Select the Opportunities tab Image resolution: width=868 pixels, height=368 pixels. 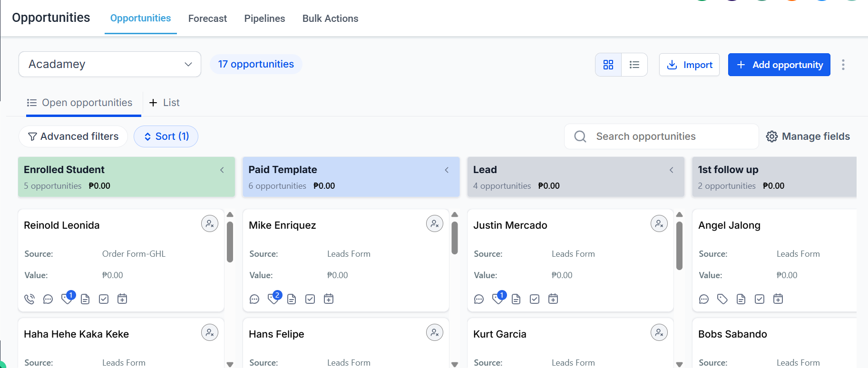(x=140, y=18)
